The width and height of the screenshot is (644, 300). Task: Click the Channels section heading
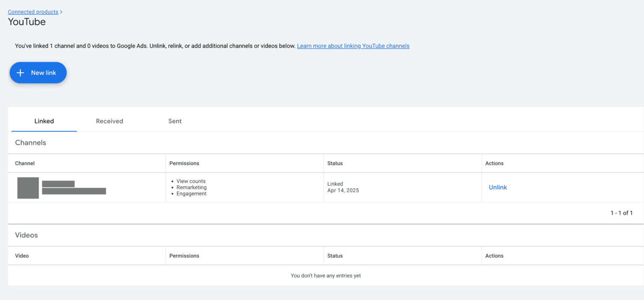point(31,143)
